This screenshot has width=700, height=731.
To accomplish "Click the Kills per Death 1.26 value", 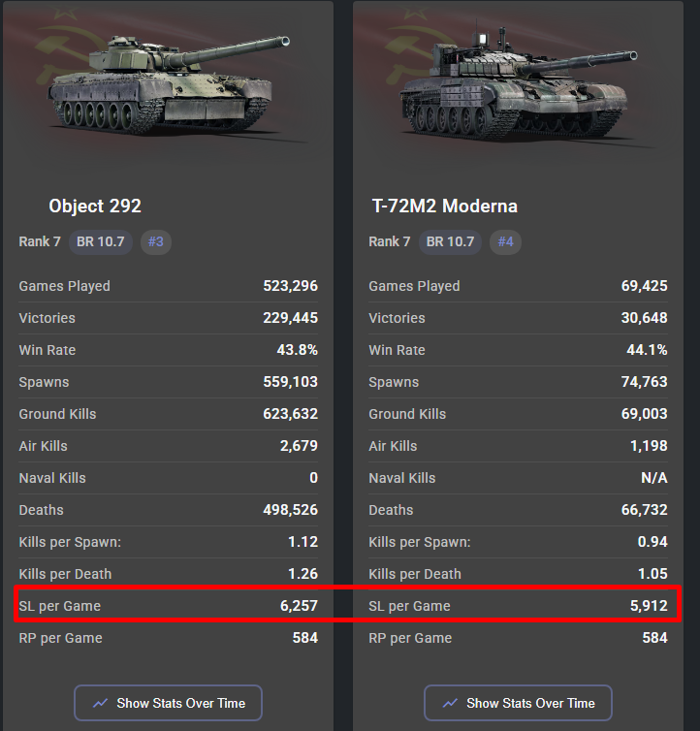I will click(x=302, y=573).
